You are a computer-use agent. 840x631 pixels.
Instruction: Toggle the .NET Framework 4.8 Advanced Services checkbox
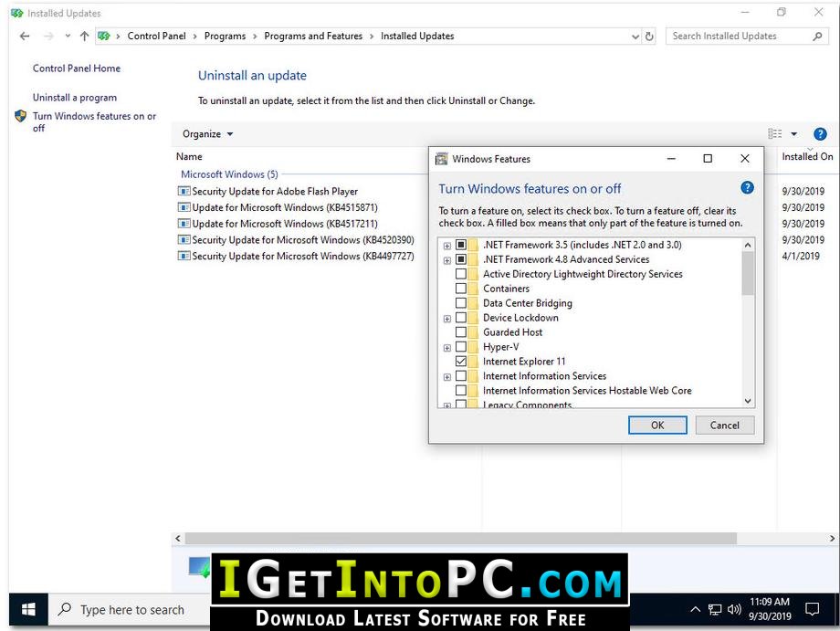point(461,259)
